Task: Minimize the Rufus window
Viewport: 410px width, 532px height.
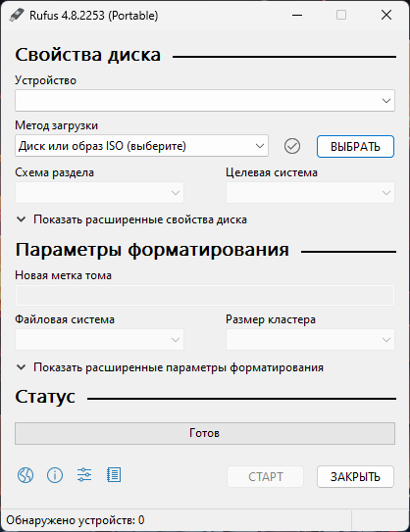Action: click(x=297, y=16)
